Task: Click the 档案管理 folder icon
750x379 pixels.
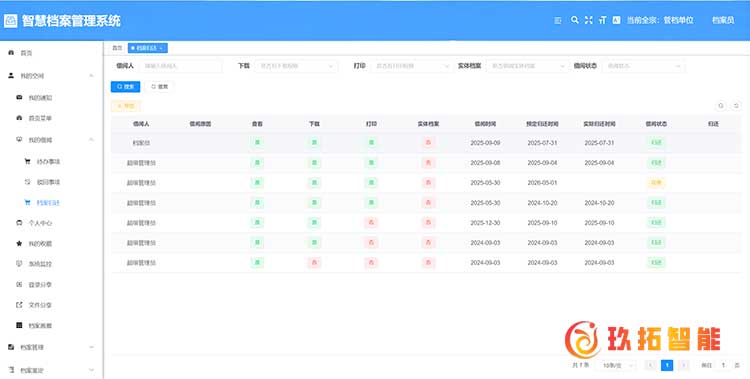Action: tap(11, 347)
